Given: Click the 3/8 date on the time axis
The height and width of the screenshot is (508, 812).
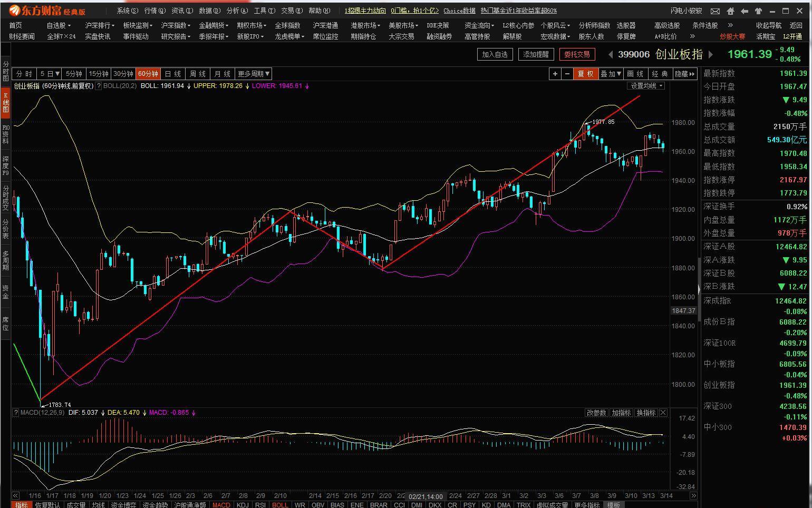Looking at the screenshot, I should (x=594, y=496).
